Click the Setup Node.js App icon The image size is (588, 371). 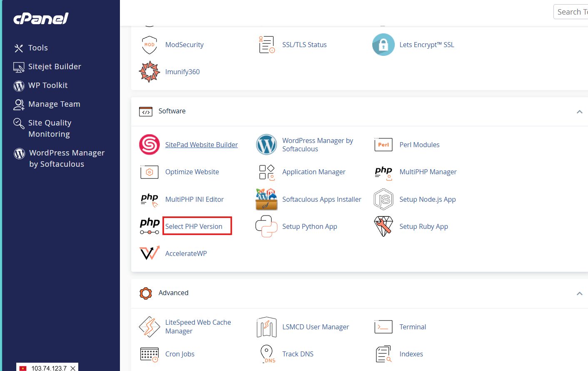click(x=384, y=199)
